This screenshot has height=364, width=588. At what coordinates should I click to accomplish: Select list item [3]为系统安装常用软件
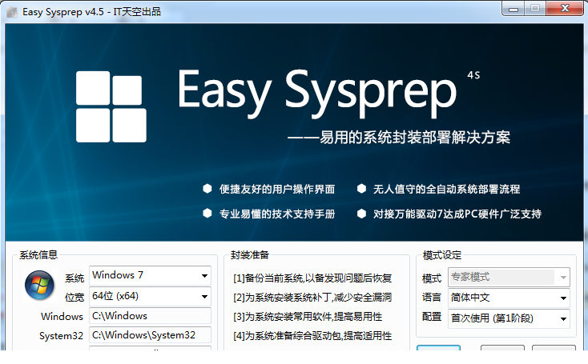(312, 317)
